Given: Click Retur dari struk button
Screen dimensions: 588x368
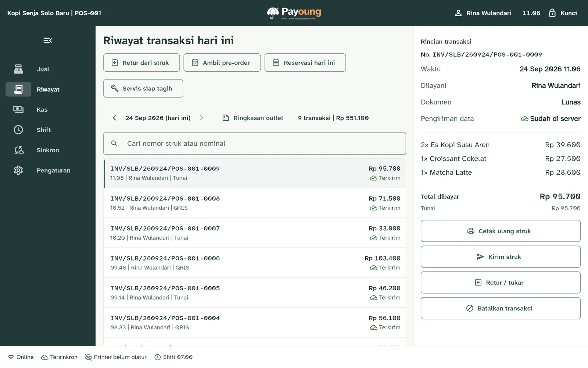Looking at the screenshot, I should [x=141, y=63].
